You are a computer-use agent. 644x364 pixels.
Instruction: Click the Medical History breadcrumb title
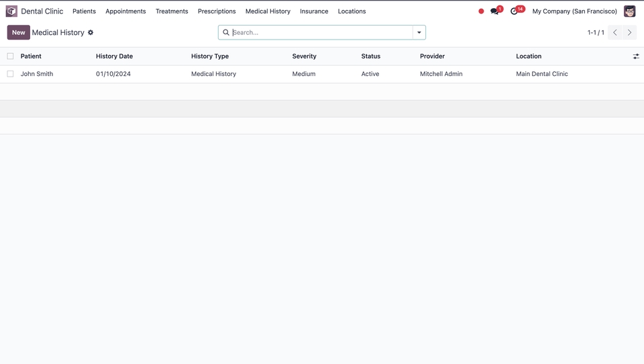pyautogui.click(x=58, y=32)
